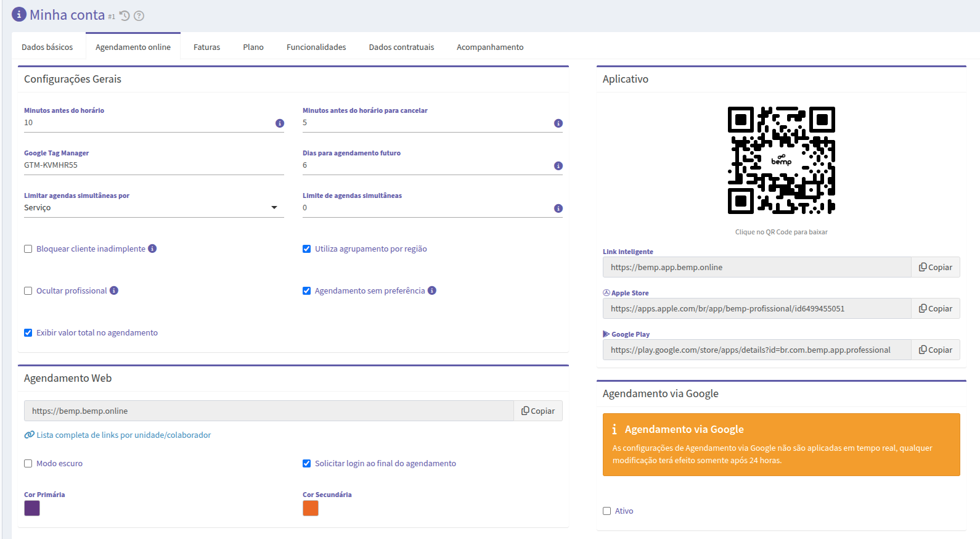Open the help question mark icon in header

click(x=139, y=16)
